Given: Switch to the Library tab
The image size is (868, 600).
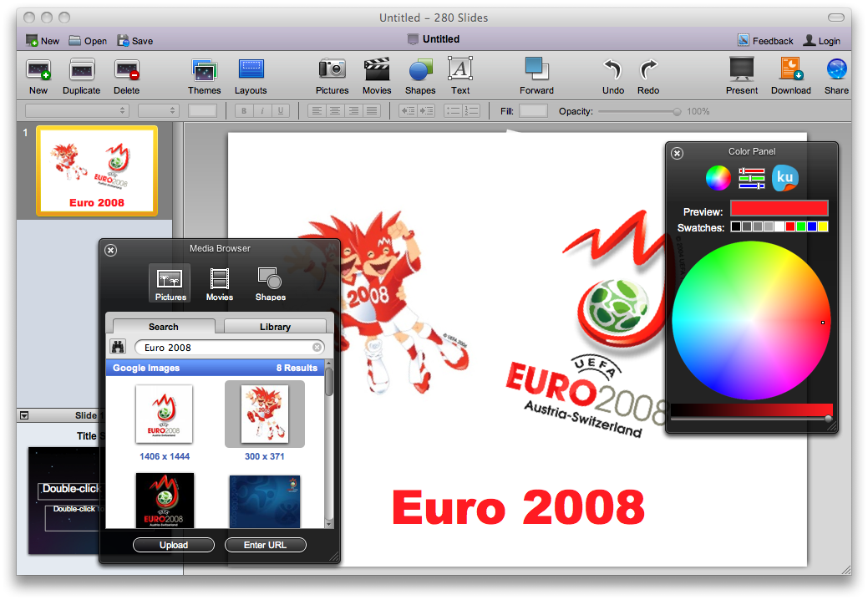Looking at the screenshot, I should (x=275, y=327).
